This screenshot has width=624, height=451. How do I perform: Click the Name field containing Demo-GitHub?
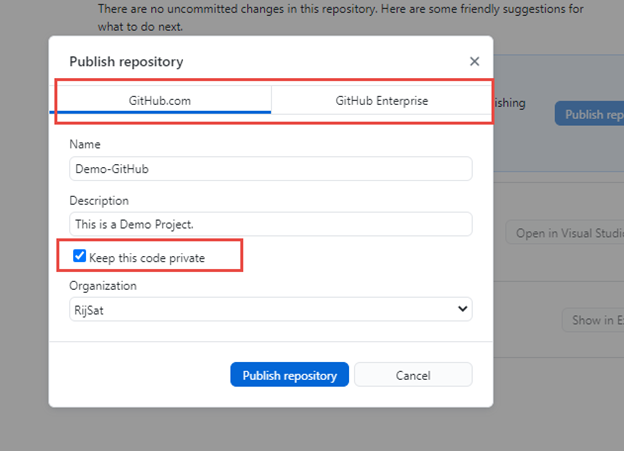[x=270, y=169]
